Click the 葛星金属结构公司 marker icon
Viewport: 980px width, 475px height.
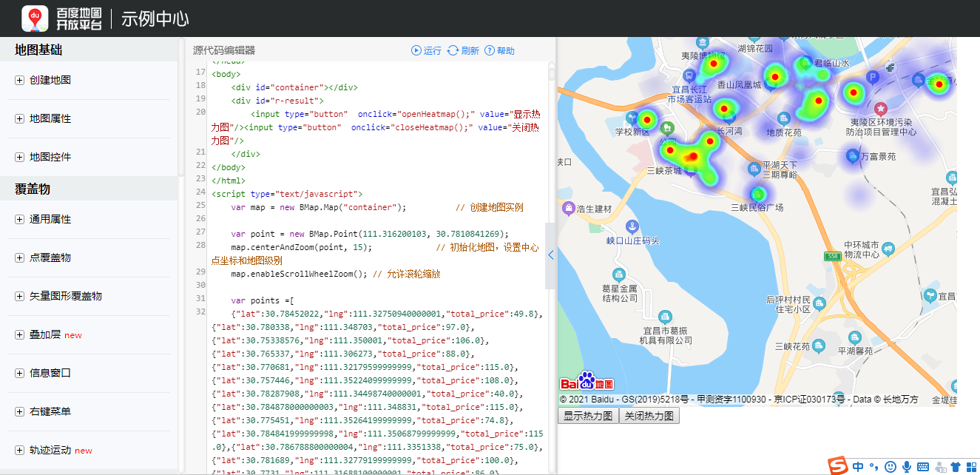pyautogui.click(x=620, y=274)
